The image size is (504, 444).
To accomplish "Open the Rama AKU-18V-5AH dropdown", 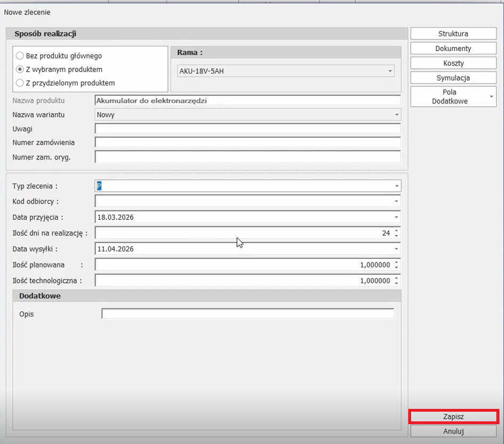I will click(390, 71).
